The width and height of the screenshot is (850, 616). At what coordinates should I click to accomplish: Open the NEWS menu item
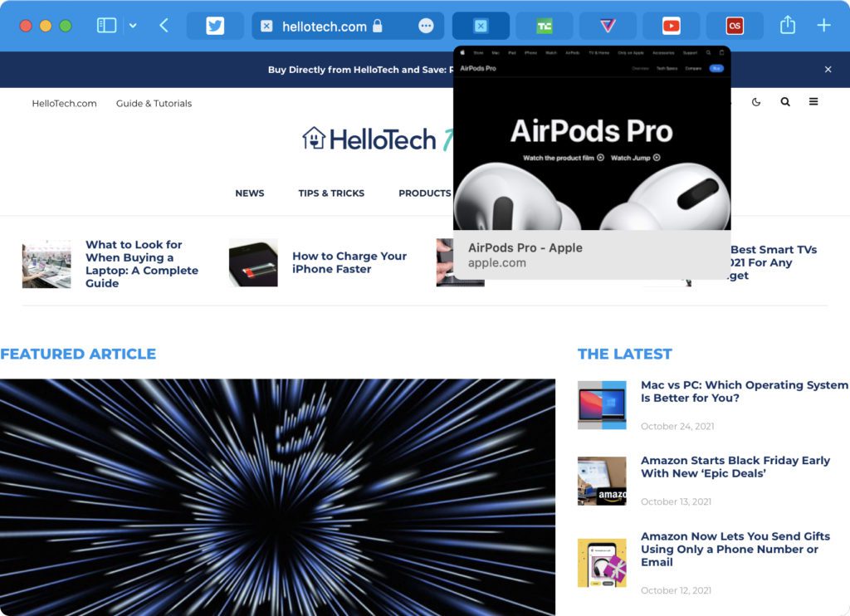point(249,193)
